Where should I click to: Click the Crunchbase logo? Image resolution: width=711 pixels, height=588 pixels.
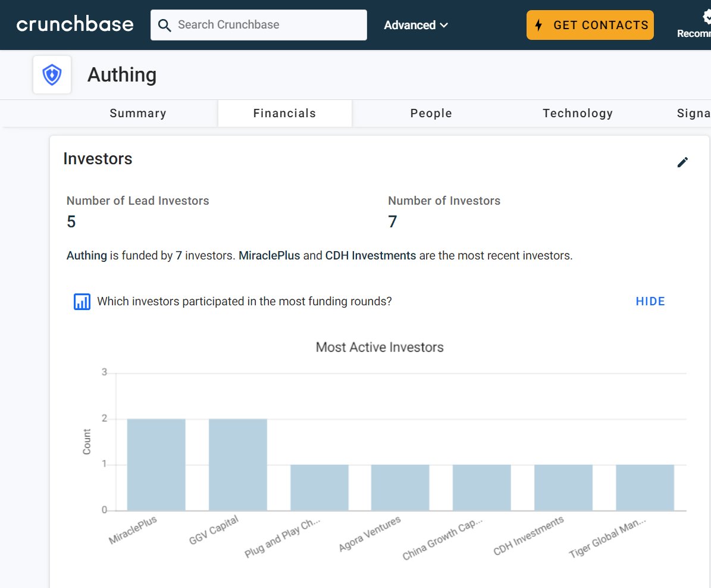(75, 24)
